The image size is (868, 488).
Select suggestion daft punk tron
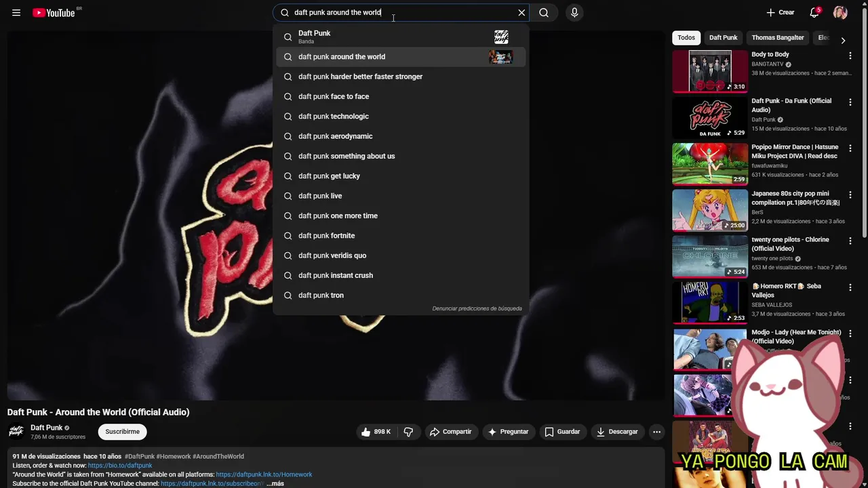(401, 296)
